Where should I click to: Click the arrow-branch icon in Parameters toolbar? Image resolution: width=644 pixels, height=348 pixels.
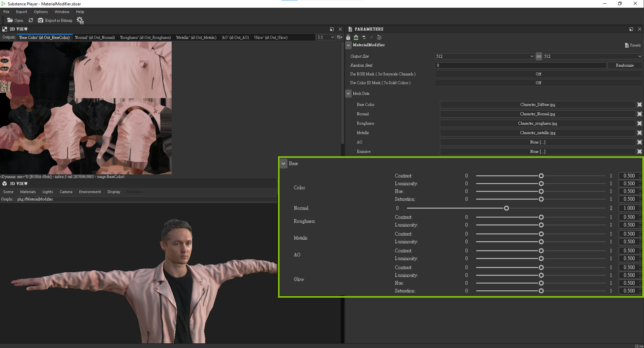tap(364, 37)
